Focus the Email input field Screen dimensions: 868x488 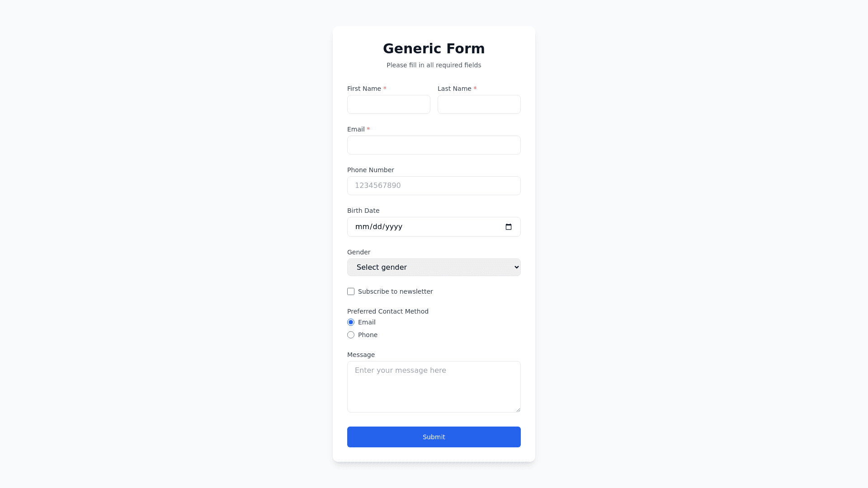434,145
